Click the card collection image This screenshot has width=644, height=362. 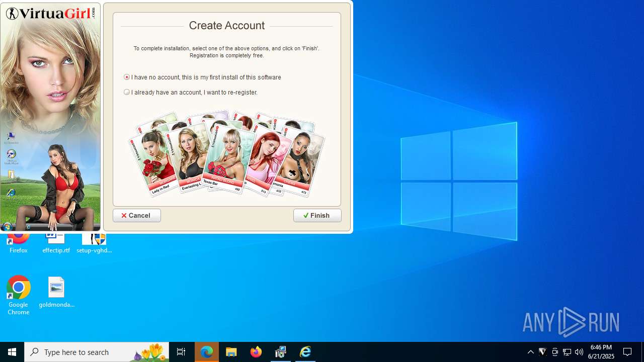point(226,153)
